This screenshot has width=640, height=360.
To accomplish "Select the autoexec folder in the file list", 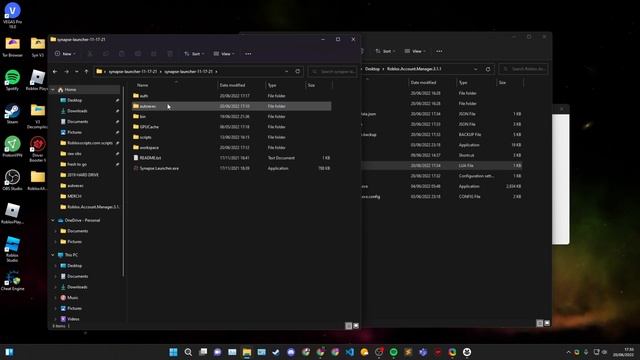I will click(x=231, y=106).
